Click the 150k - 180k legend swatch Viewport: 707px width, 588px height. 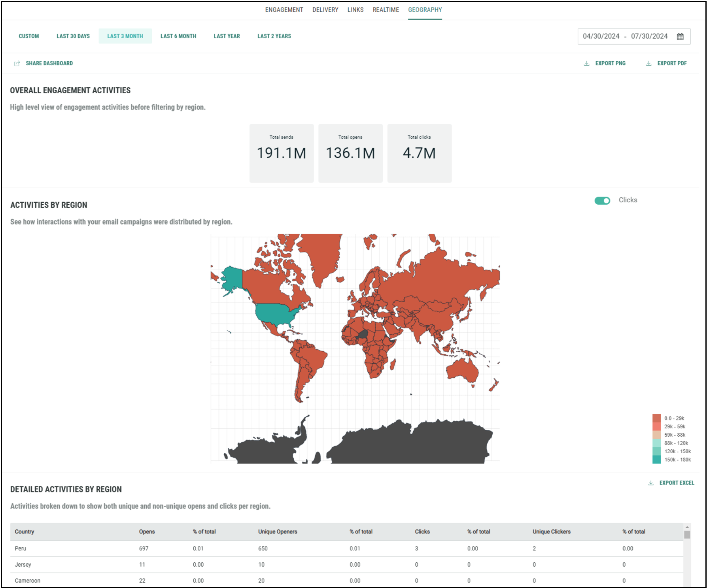point(656,460)
